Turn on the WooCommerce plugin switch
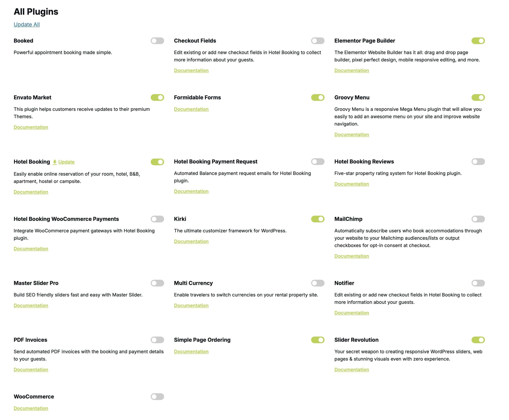This screenshot has width=509, height=420. pyautogui.click(x=157, y=396)
